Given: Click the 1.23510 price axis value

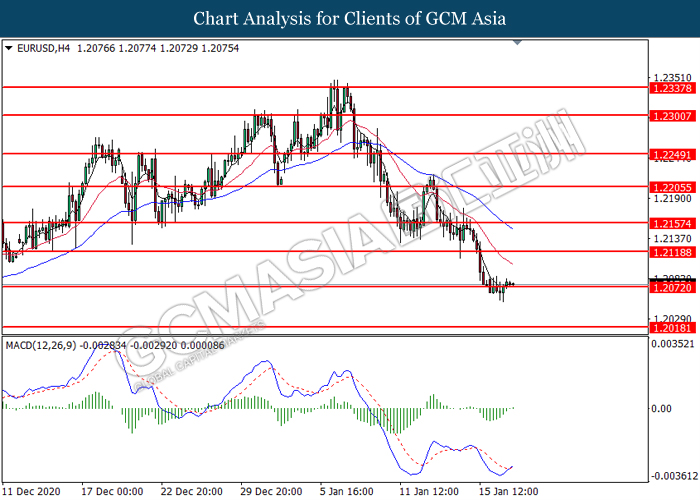Looking at the screenshot, I should [x=672, y=78].
